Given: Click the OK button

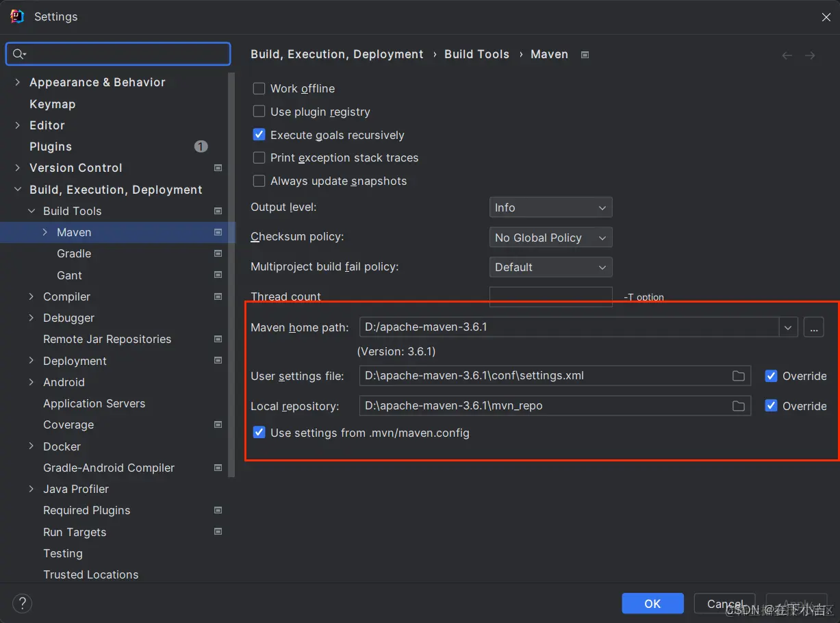Looking at the screenshot, I should point(652,603).
